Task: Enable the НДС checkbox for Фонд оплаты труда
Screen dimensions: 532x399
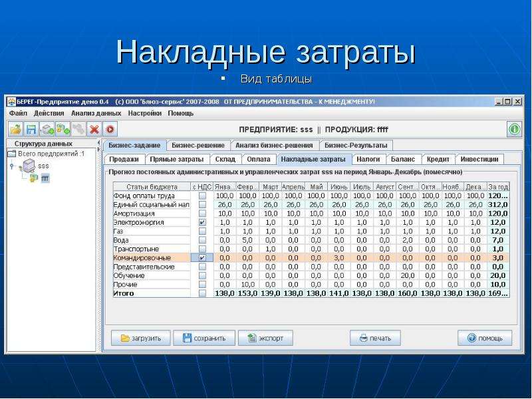Action: [x=202, y=196]
